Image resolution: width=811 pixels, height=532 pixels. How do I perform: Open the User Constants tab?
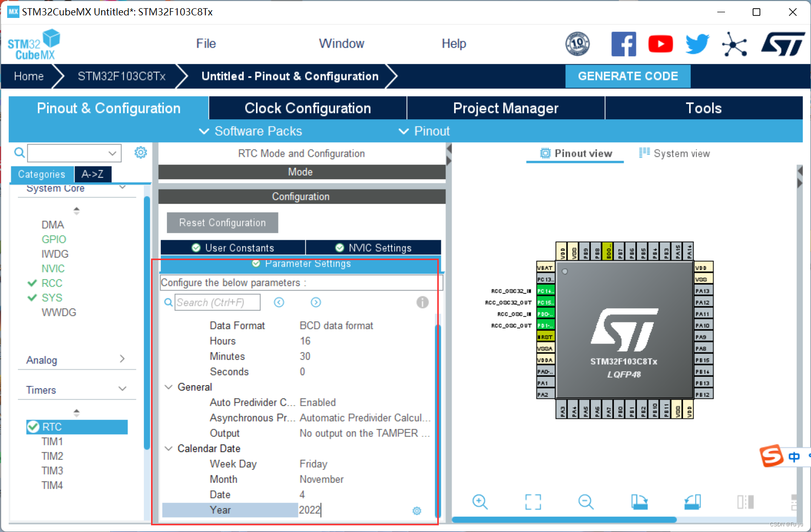(233, 248)
